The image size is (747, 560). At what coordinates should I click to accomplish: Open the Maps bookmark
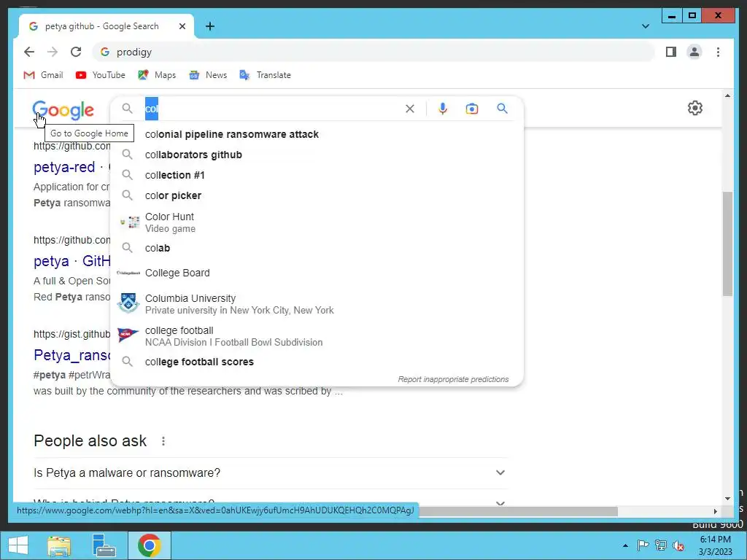tap(157, 75)
